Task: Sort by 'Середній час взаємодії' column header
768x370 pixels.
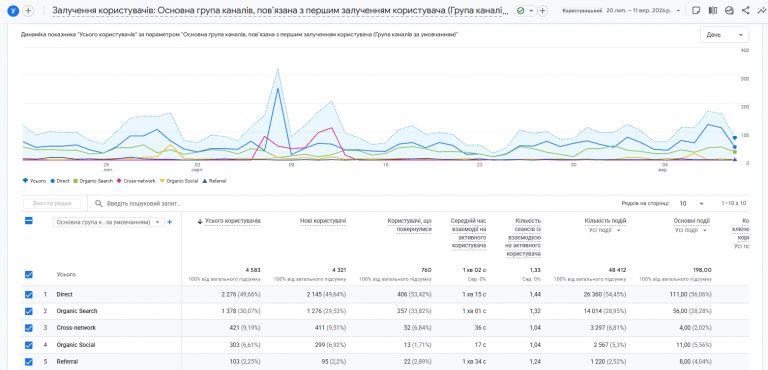Action: point(468,233)
